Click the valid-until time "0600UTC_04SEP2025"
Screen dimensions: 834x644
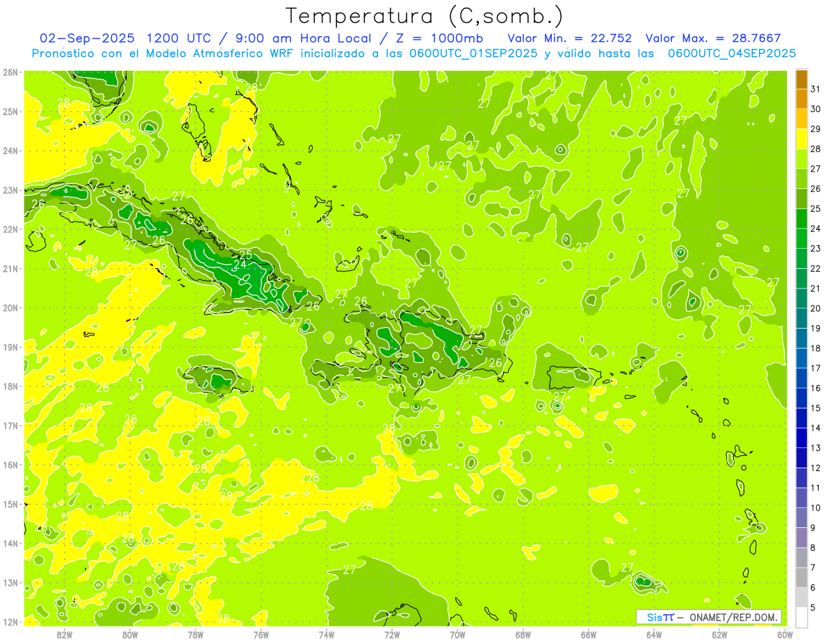coord(732,53)
